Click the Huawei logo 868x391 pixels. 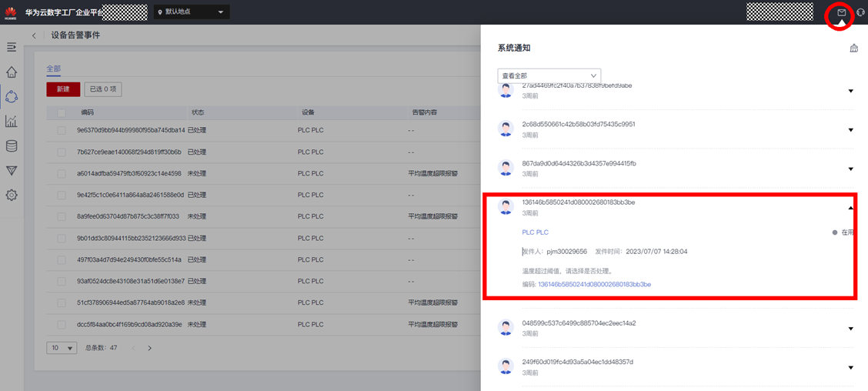[x=11, y=12]
